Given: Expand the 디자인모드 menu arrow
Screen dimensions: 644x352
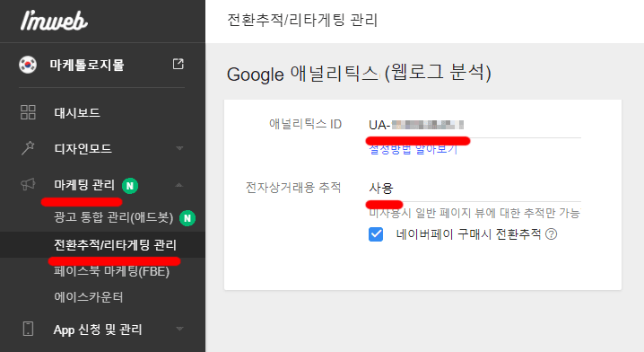Looking at the screenshot, I should pyautogui.click(x=179, y=148).
